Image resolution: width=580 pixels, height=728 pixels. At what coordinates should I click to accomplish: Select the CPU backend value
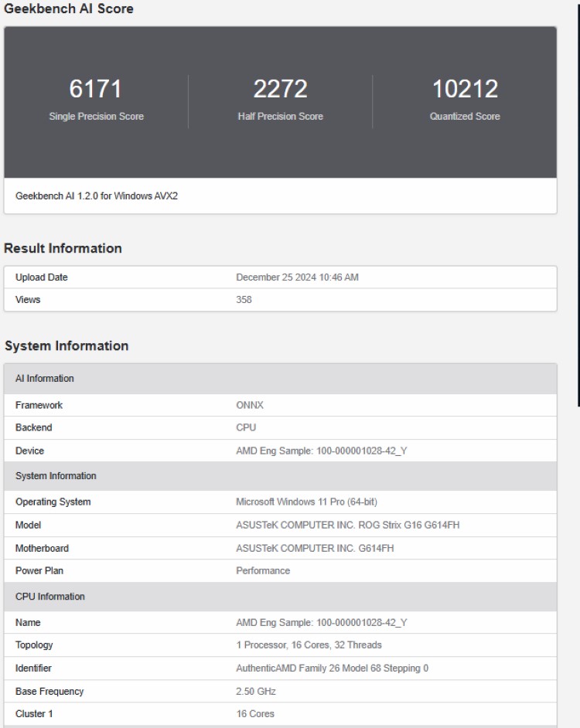[246, 427]
